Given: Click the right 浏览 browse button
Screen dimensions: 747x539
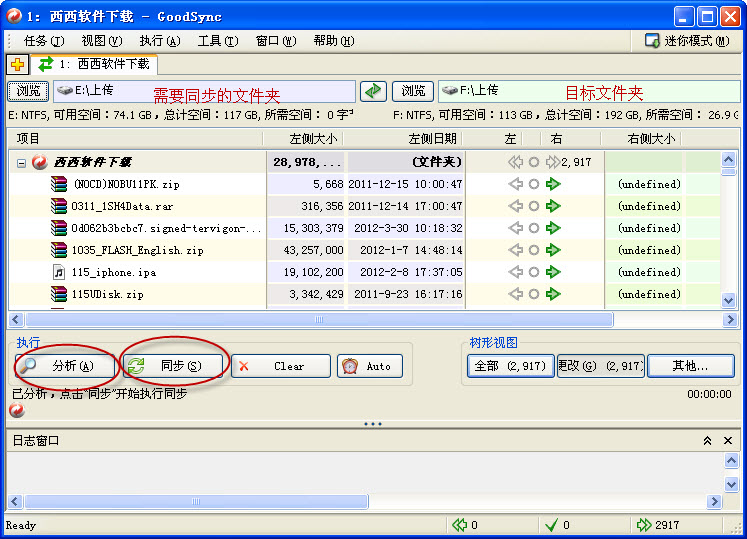Looking at the screenshot, I should (x=413, y=91).
